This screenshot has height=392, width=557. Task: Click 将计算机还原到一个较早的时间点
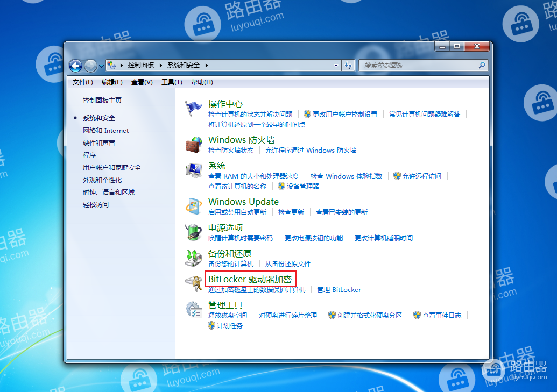pyautogui.click(x=257, y=125)
